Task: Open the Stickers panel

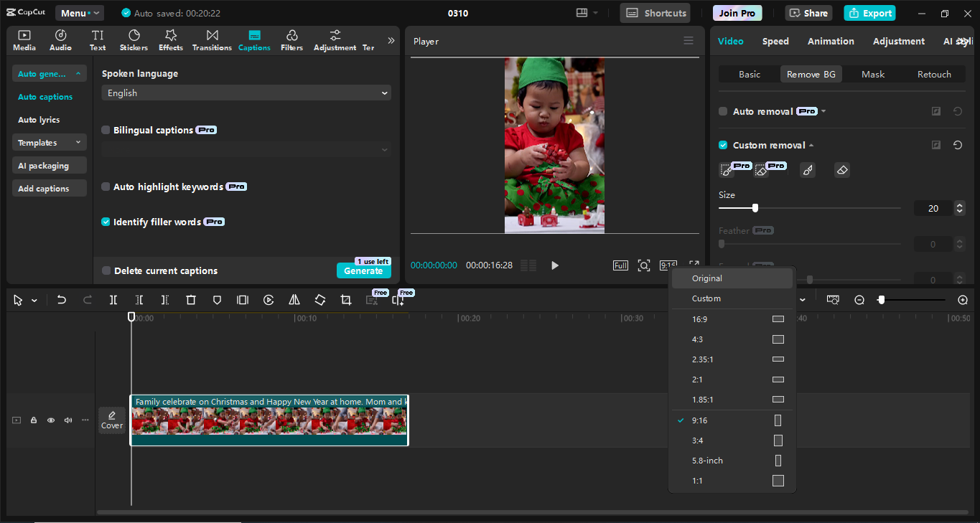Action: pyautogui.click(x=134, y=39)
